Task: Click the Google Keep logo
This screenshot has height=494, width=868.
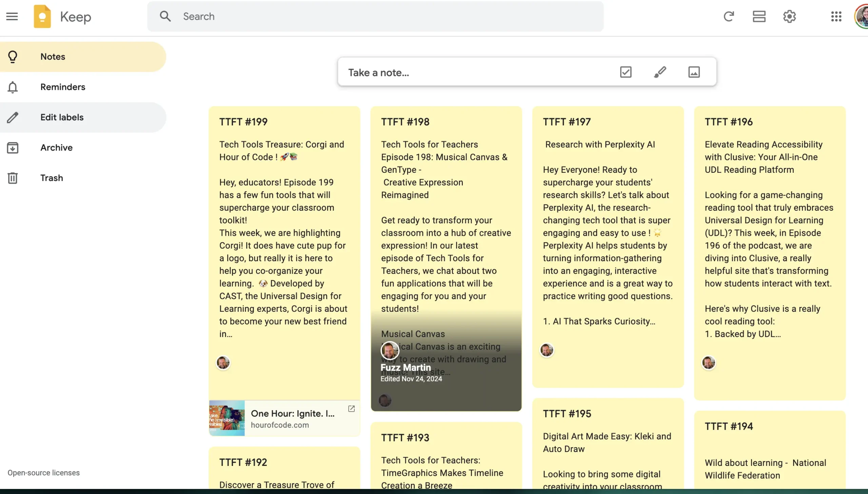Action: (x=42, y=16)
